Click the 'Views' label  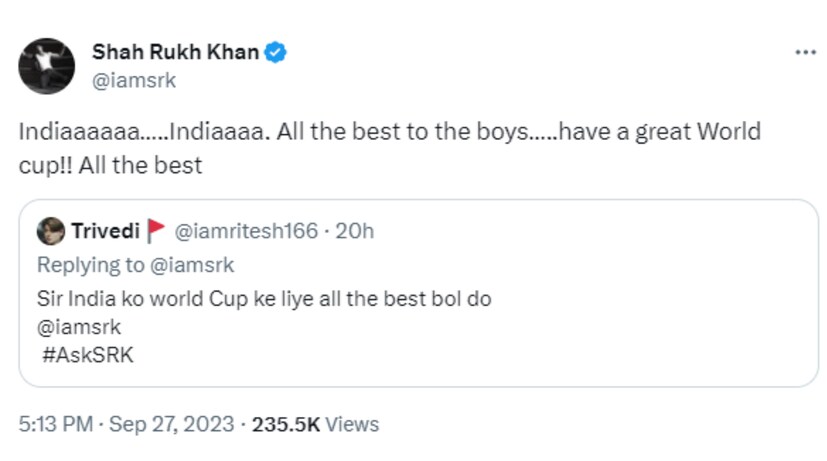tap(353, 424)
